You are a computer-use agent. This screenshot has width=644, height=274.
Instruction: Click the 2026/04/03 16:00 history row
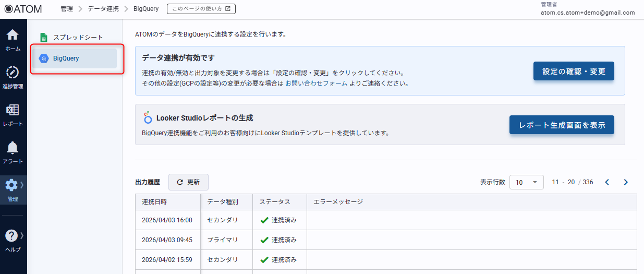coord(167,220)
